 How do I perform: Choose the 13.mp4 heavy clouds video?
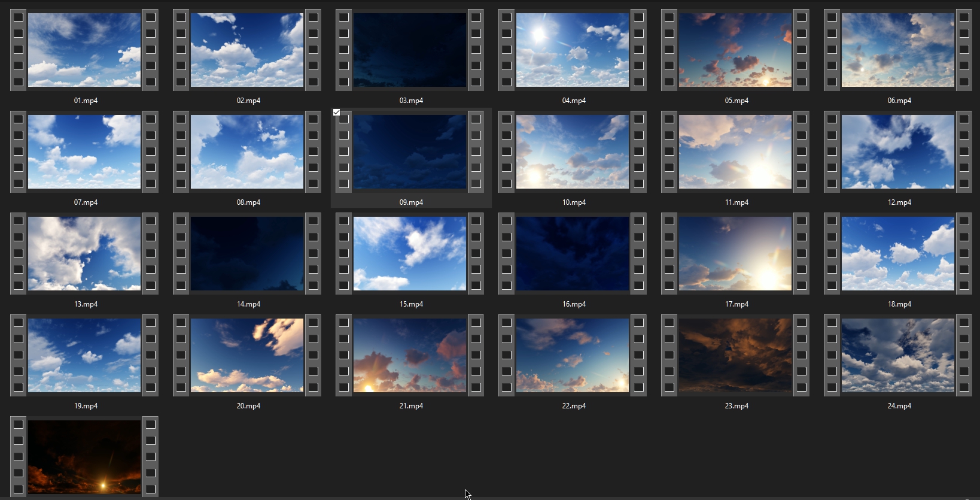[84, 254]
